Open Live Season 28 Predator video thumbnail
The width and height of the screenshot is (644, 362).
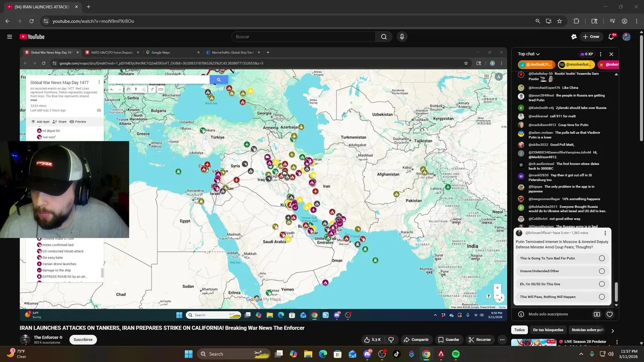click(534, 343)
